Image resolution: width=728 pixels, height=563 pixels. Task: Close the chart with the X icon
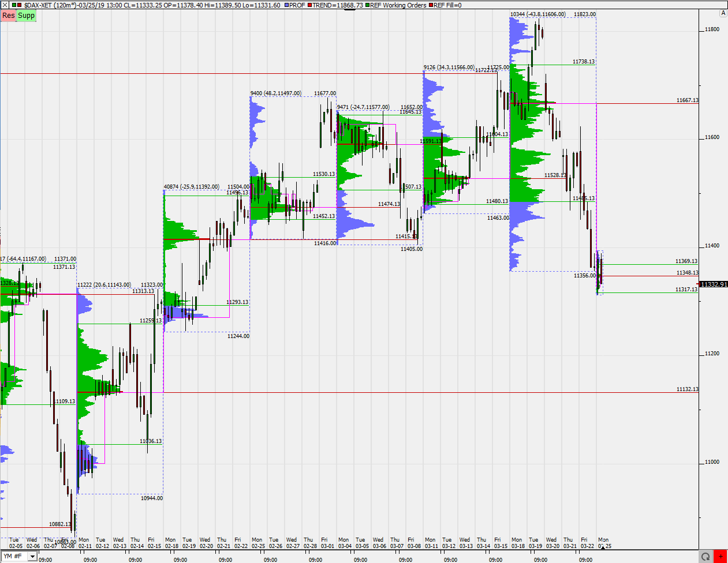coord(5,5)
